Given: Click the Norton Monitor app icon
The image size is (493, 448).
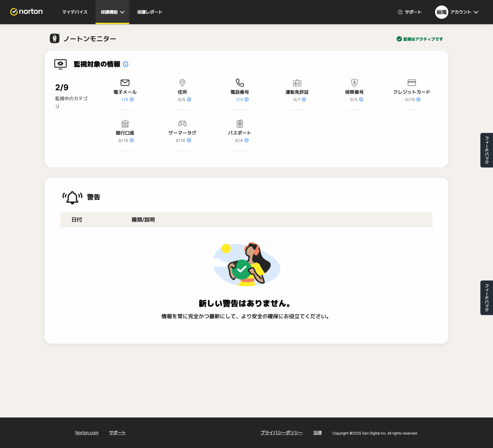Looking at the screenshot, I should point(55,38).
